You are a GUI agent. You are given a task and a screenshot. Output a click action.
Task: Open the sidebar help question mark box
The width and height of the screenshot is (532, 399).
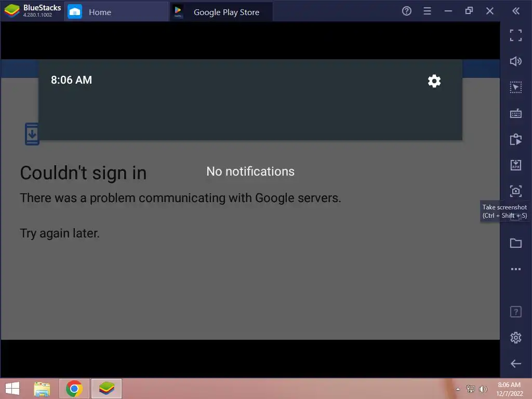point(515,312)
